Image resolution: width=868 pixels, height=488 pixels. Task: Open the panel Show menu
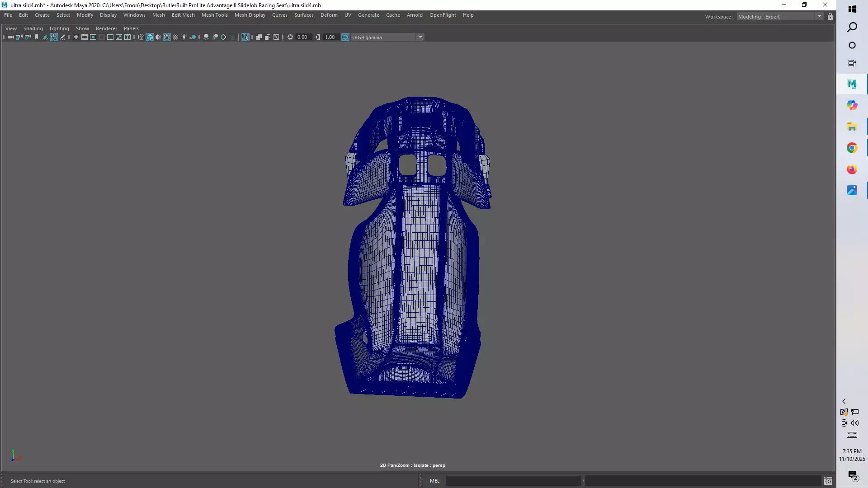(x=82, y=28)
